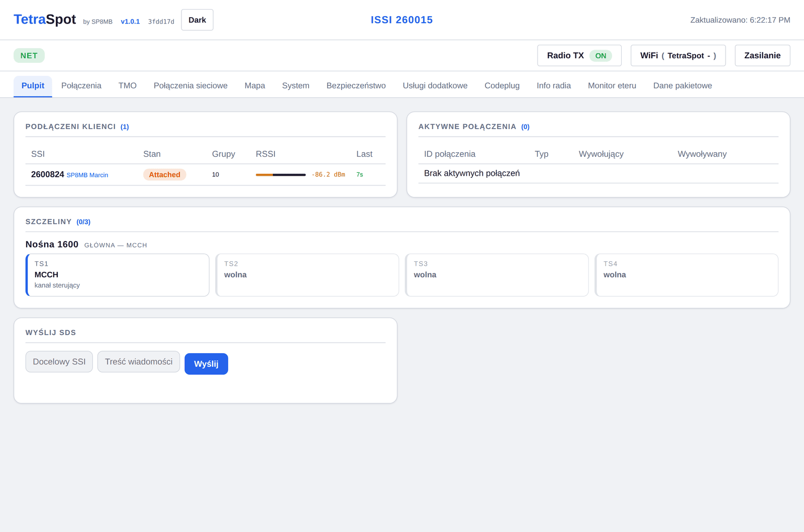Open the Codeplug tab

pos(502,86)
